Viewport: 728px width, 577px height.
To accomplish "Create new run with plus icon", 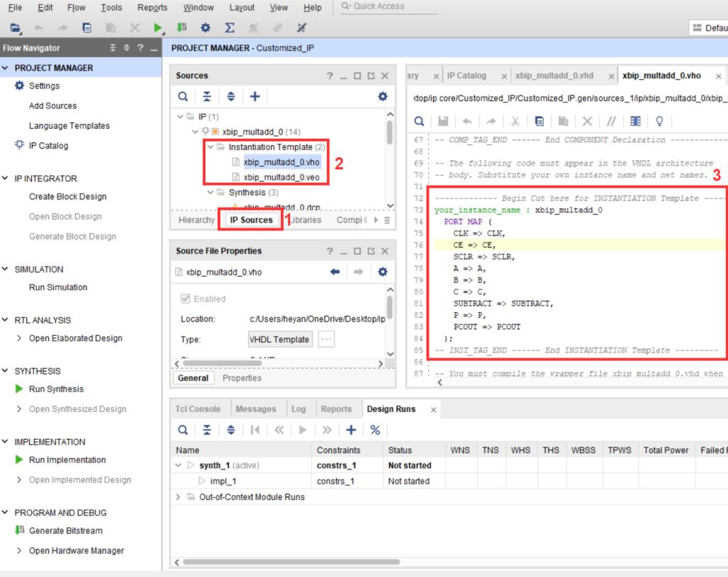I will tap(351, 430).
